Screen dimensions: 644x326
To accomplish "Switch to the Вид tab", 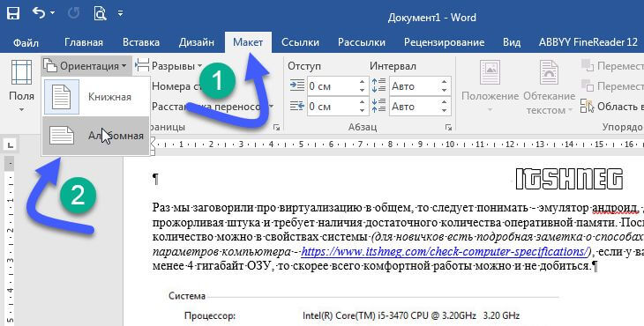I will point(512,42).
